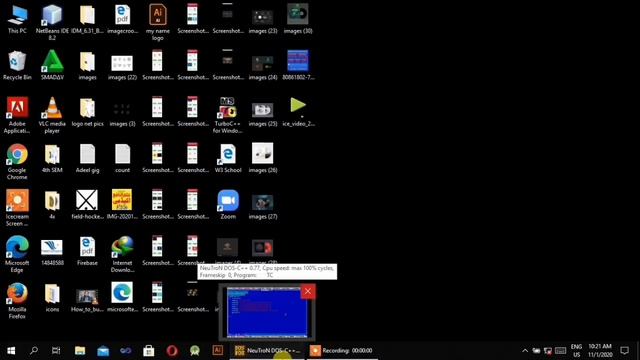Select the Icecream Screen Recorder shortcut
The height and width of the screenshot is (360, 640).
tap(17, 208)
